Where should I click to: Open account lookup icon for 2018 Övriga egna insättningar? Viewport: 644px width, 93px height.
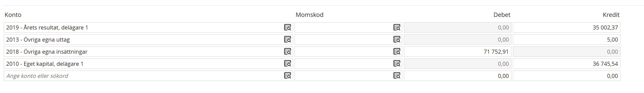(287, 52)
